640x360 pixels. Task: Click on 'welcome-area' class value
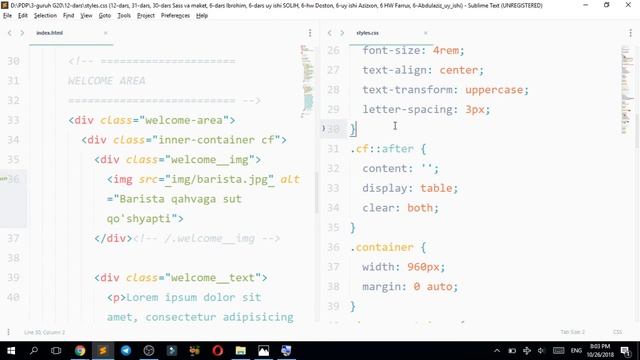pyautogui.click(x=184, y=120)
